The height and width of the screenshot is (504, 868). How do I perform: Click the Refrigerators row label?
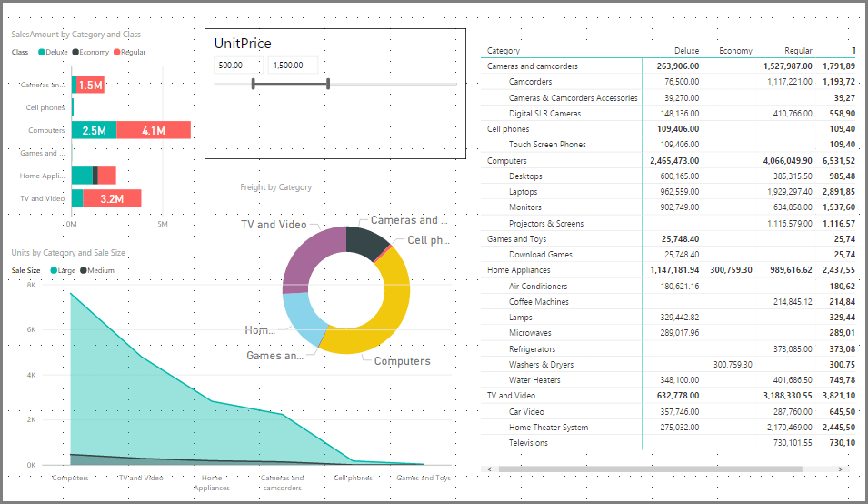click(x=532, y=349)
